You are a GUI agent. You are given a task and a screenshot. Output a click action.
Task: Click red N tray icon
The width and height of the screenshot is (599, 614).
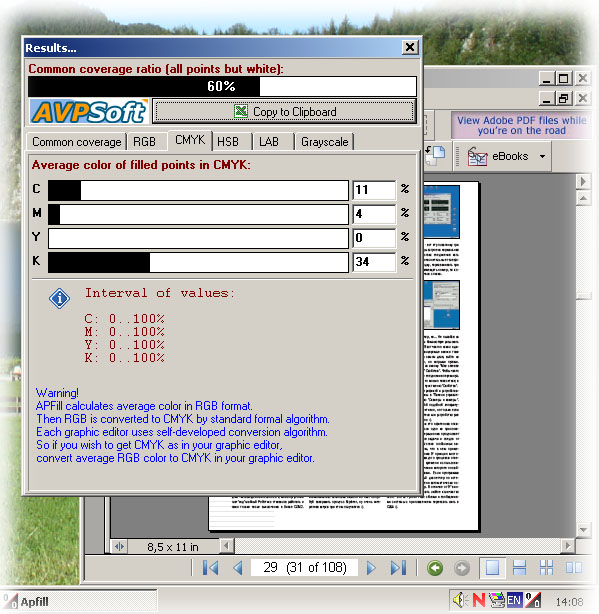(x=479, y=600)
